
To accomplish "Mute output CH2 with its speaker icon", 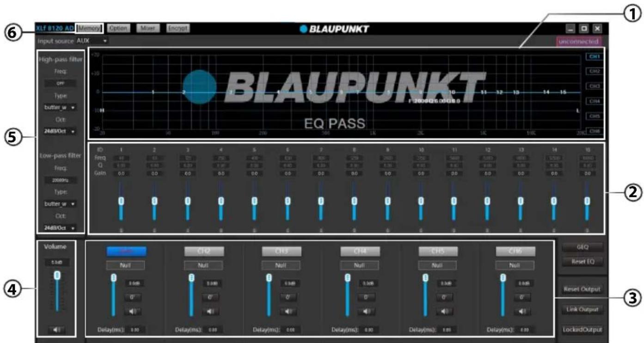I will (212, 311).
